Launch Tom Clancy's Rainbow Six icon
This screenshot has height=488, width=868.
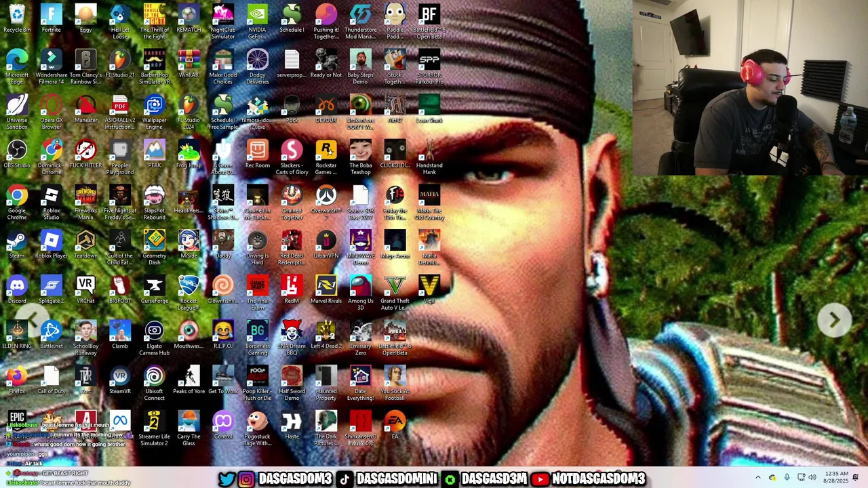[85, 66]
